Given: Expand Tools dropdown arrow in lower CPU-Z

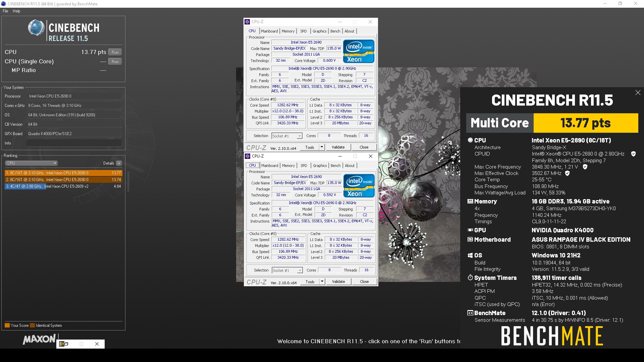Looking at the screenshot, I should (x=322, y=282).
